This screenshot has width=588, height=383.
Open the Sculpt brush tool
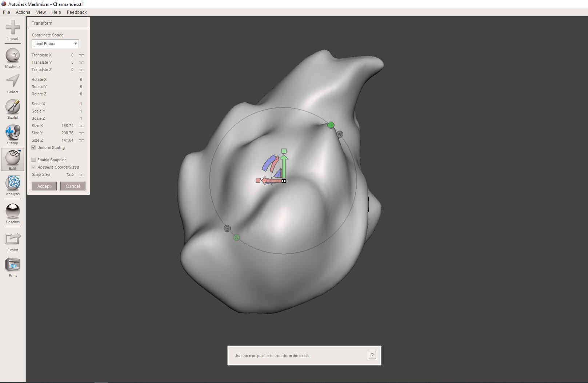13,109
